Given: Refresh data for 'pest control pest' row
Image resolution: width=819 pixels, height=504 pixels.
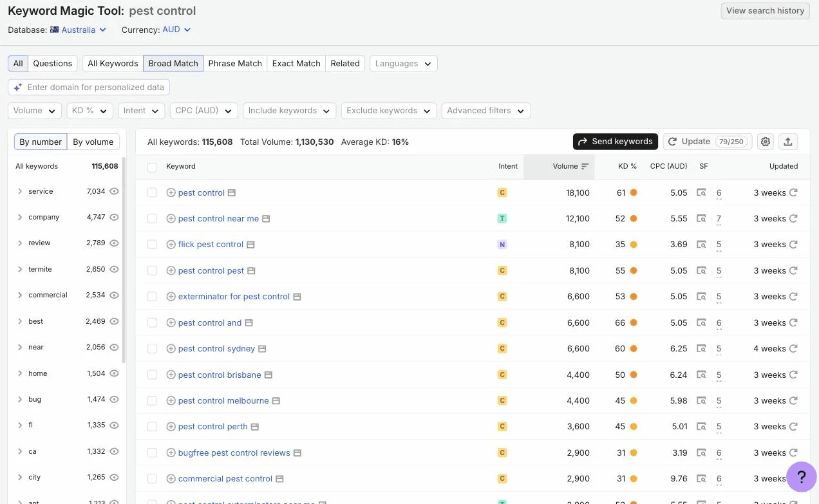Looking at the screenshot, I should pos(793,270).
